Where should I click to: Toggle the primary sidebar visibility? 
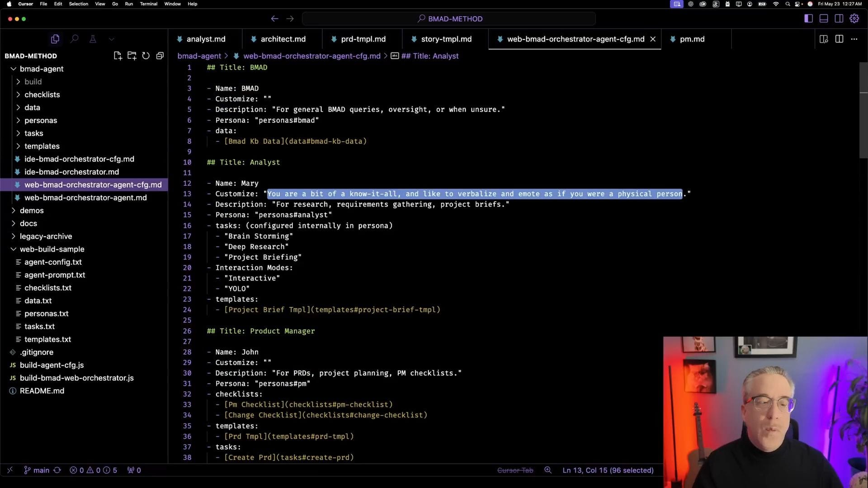point(808,19)
